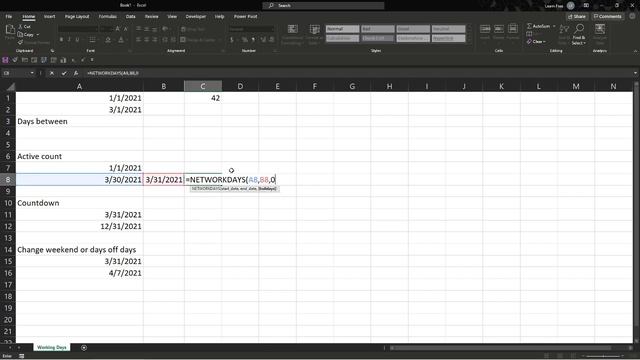The height and width of the screenshot is (360, 640).
Task: Click the horizontal scrollbar at bottom
Action: 501,348
